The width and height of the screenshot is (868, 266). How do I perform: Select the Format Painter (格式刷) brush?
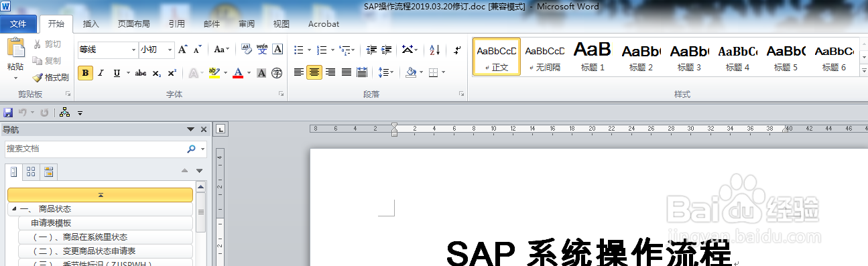[51, 77]
